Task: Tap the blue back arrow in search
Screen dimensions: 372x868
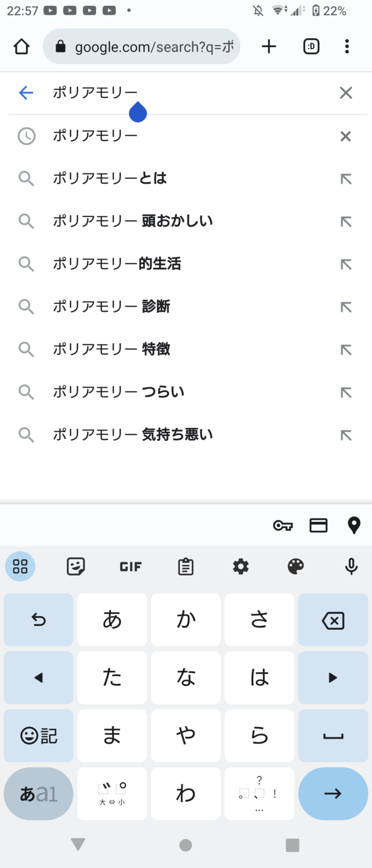Action: pyautogui.click(x=26, y=92)
